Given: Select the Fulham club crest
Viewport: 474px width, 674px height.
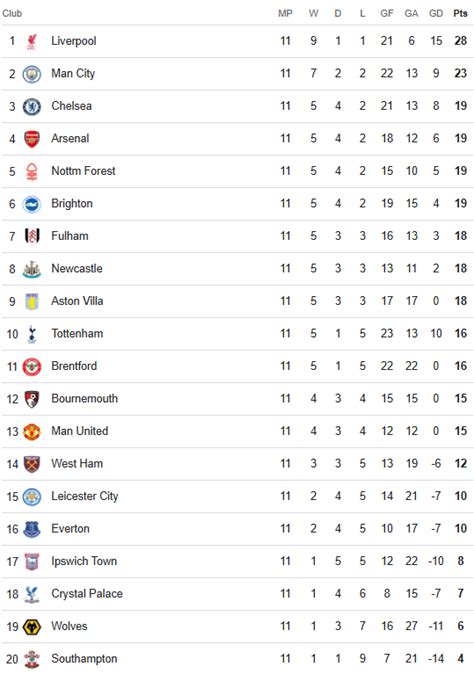Looking at the screenshot, I should coord(32,236).
